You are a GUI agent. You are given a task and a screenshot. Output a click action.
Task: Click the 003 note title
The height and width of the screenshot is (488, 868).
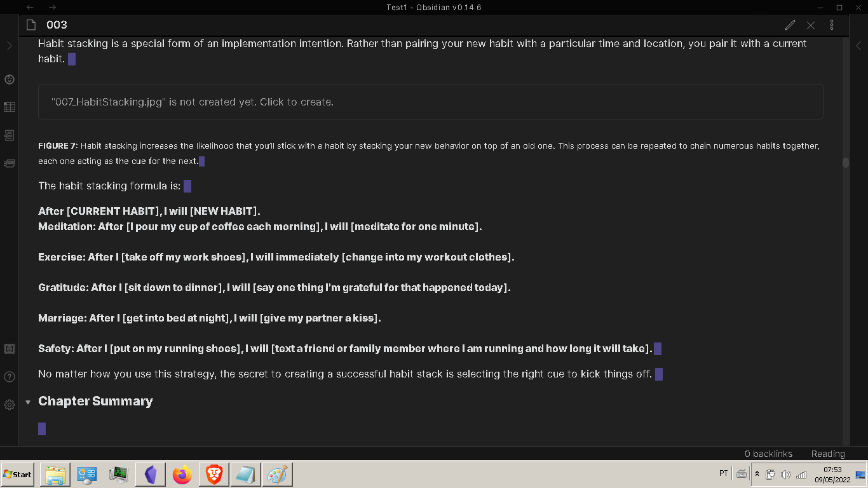(x=57, y=25)
